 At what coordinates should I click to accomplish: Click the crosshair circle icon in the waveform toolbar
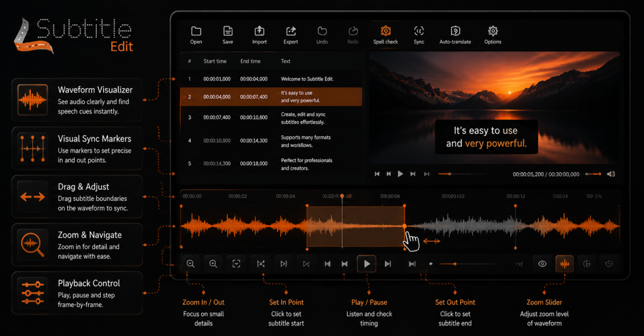[587, 264]
